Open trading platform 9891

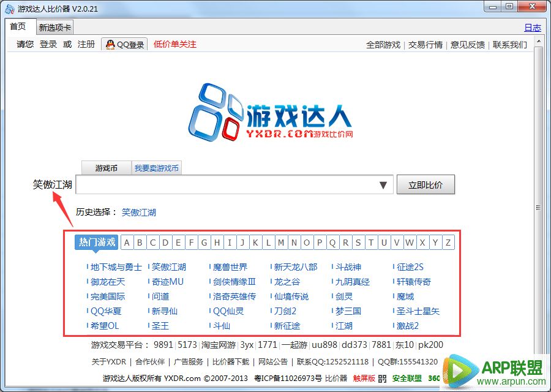point(163,345)
